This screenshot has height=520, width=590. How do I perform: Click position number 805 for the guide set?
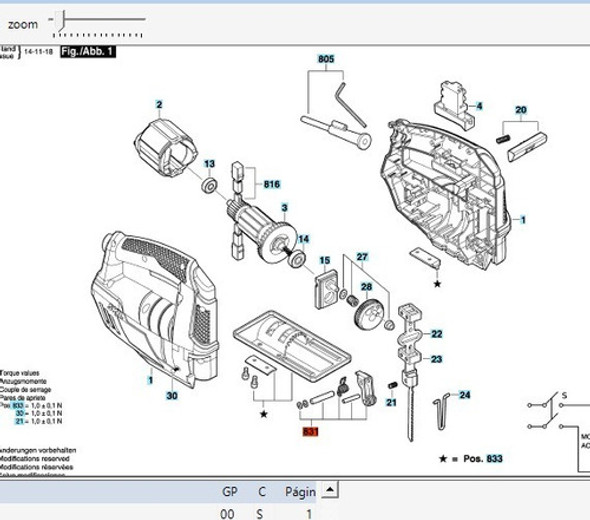326,59
